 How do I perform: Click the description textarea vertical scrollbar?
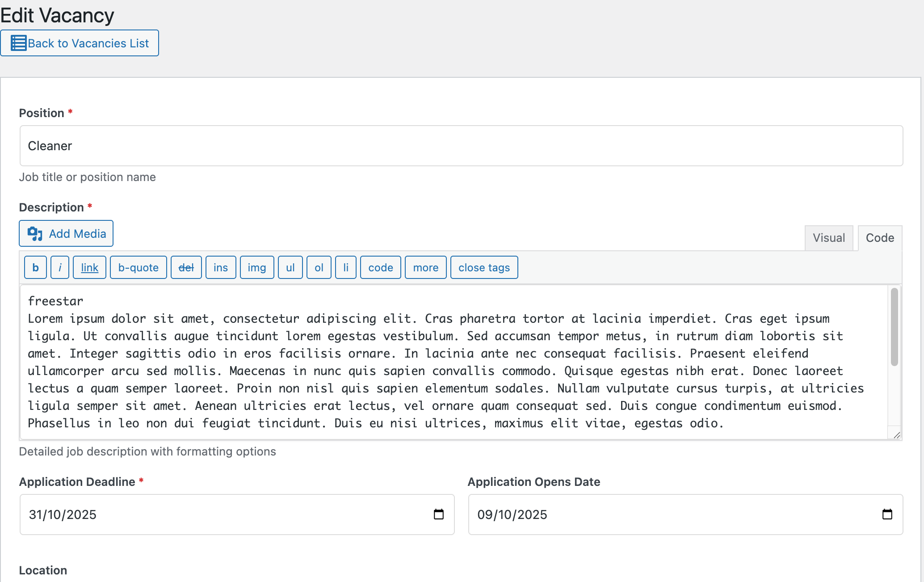pyautogui.click(x=894, y=327)
